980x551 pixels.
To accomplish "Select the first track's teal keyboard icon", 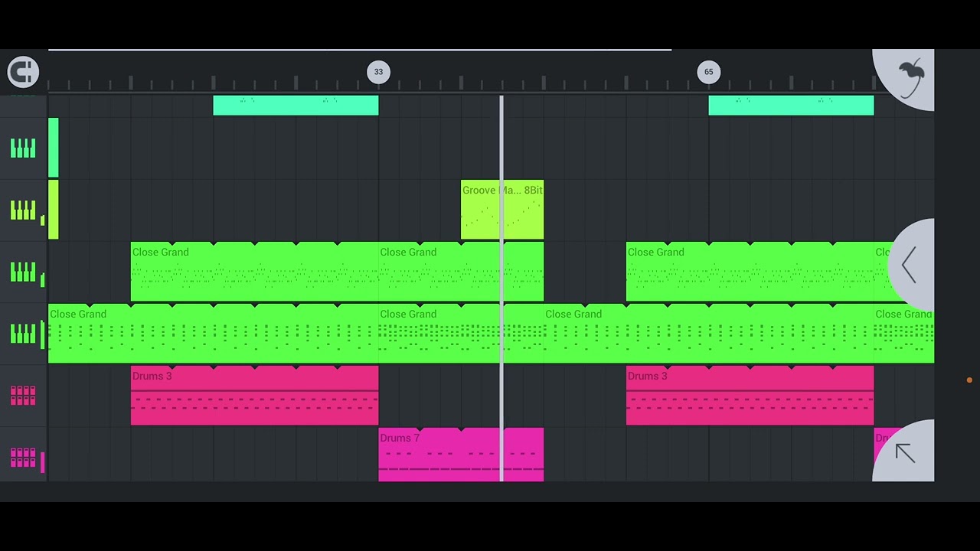I will point(23,148).
